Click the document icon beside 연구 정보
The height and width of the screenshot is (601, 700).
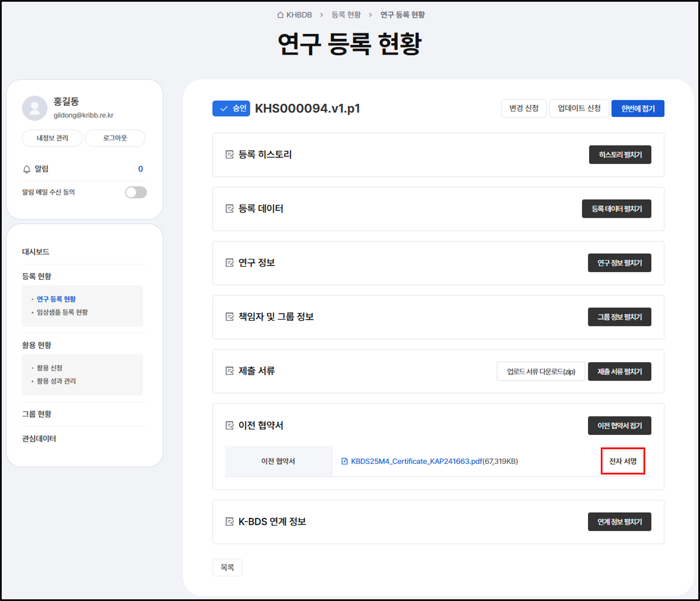point(230,263)
